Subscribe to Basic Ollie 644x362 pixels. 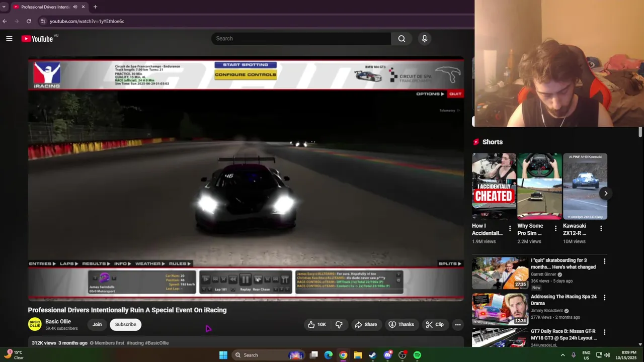coord(126,325)
